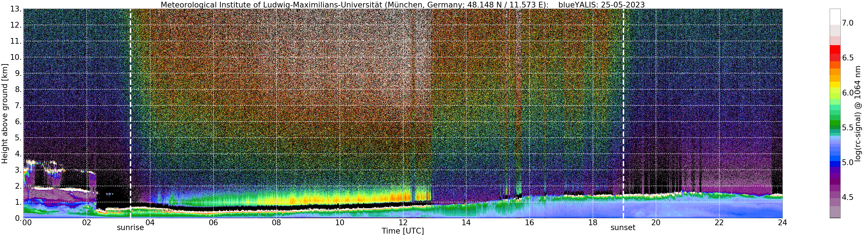Click the x-axis tick label '00'
This screenshot has width=868, height=237.
[x=27, y=223]
